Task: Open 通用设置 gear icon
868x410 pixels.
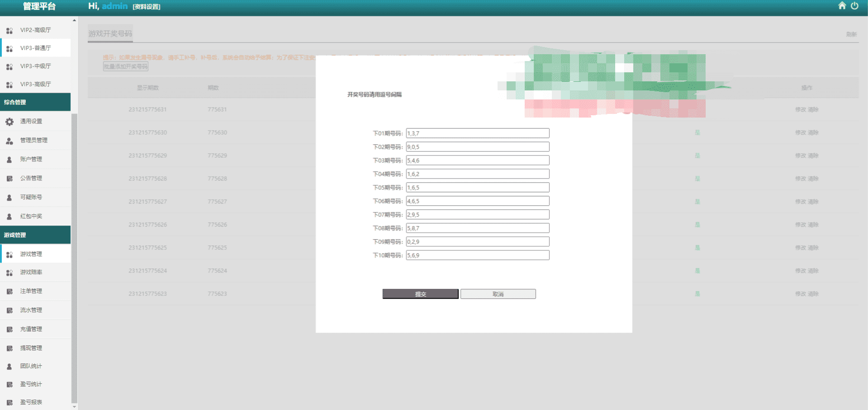Action: pyautogui.click(x=9, y=122)
